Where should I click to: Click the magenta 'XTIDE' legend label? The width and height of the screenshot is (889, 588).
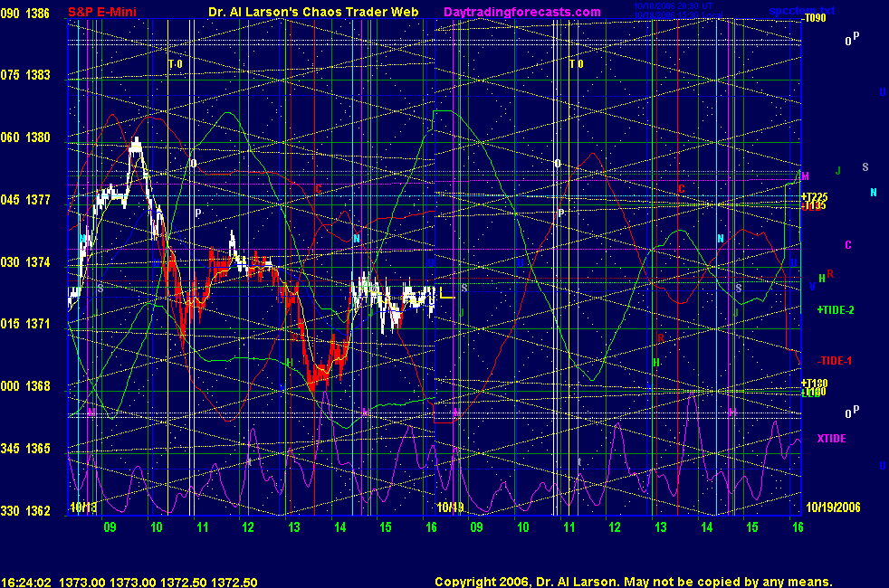pos(831,439)
